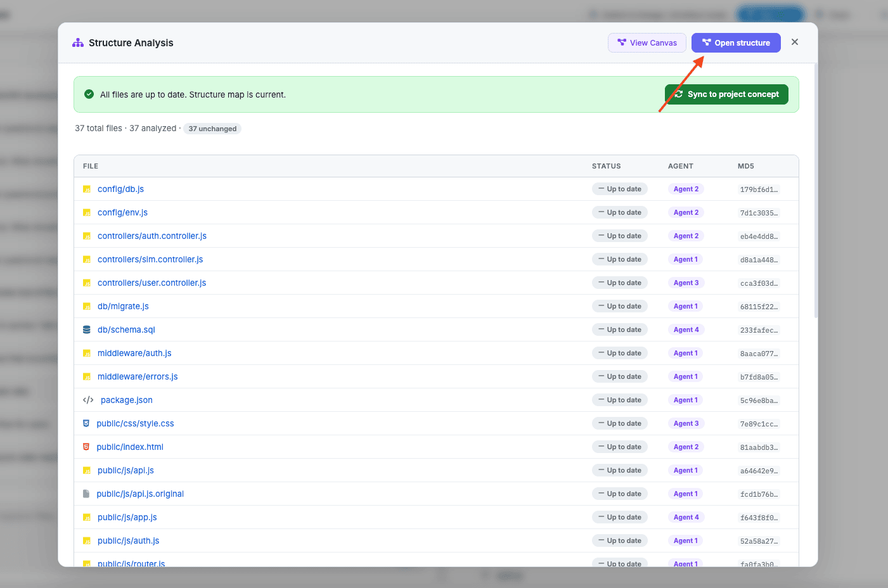The height and width of the screenshot is (588, 888).
Task: Open the config/db.js file link
Action: click(120, 189)
